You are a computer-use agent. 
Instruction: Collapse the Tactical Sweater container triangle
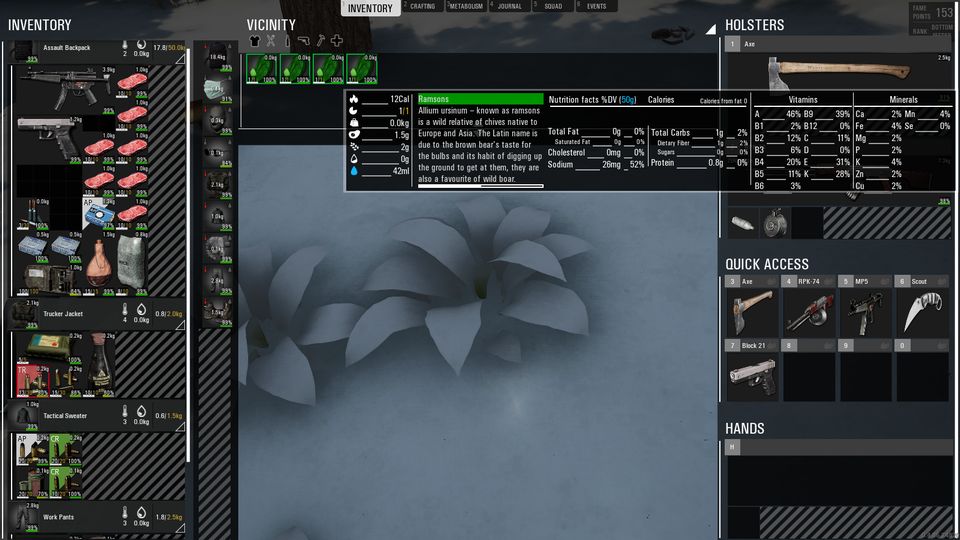(x=180, y=427)
